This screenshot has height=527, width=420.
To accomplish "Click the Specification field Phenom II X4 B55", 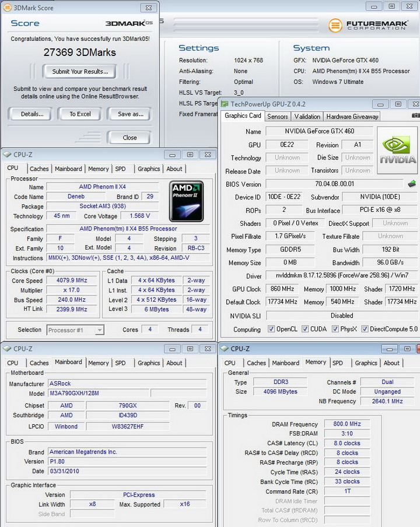I will pos(128,229).
